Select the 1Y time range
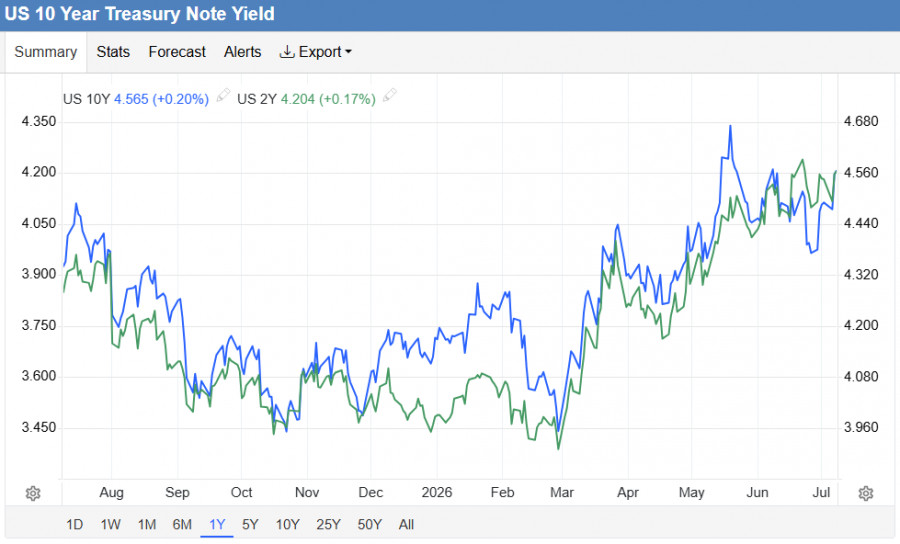 [217, 524]
